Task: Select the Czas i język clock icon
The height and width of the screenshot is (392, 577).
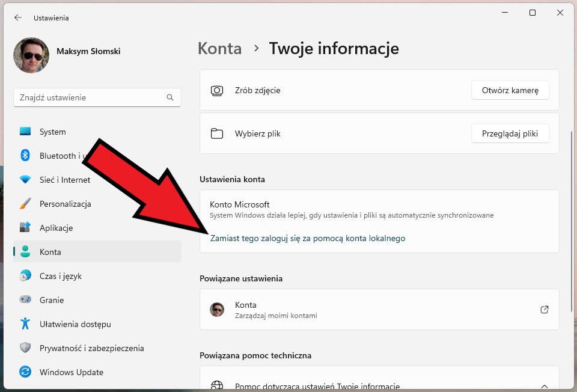Action: tap(25, 276)
